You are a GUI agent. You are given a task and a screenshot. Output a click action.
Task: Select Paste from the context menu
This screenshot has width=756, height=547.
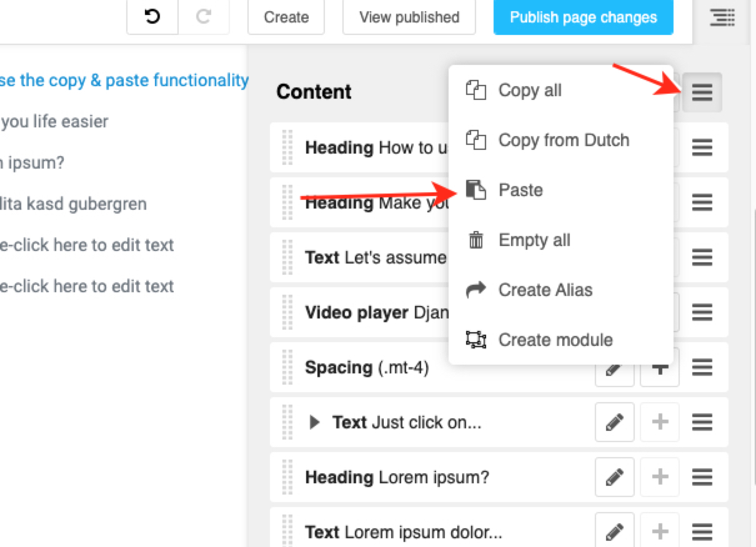click(x=520, y=190)
